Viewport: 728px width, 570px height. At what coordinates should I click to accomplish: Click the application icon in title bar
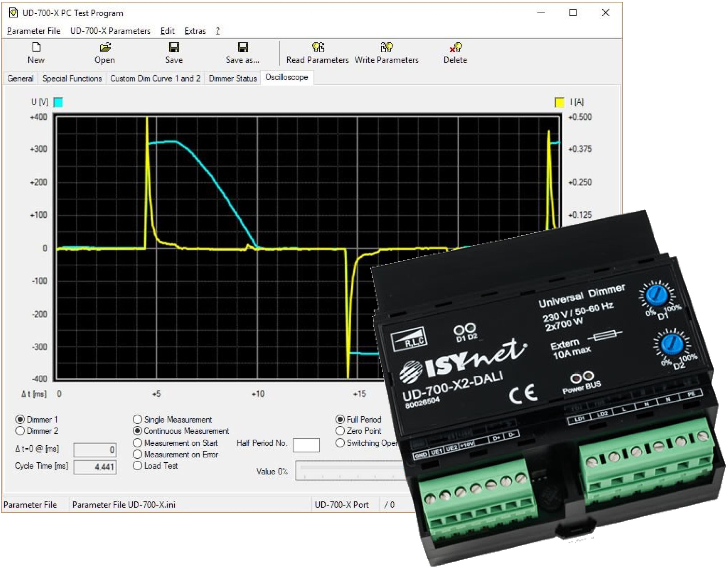click(13, 13)
